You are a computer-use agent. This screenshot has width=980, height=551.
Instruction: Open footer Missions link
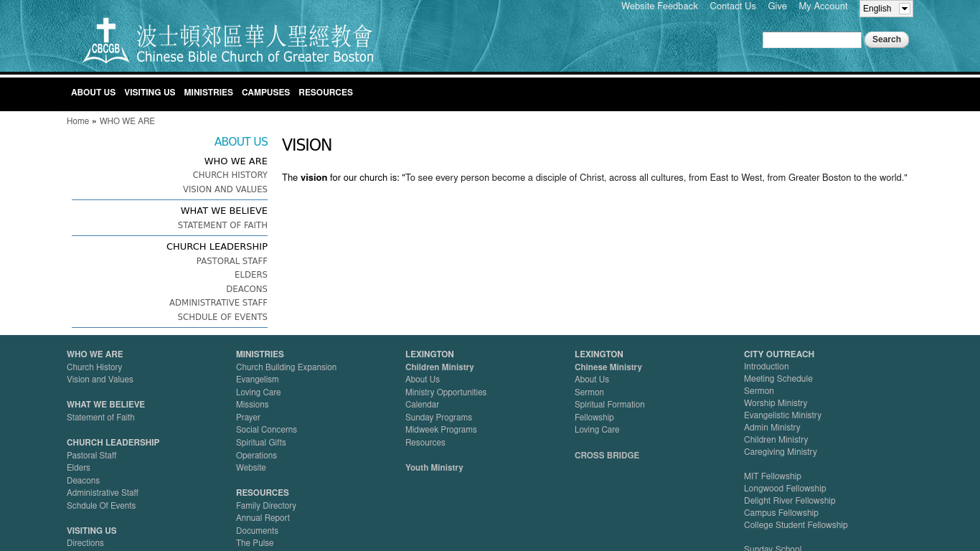(253, 405)
